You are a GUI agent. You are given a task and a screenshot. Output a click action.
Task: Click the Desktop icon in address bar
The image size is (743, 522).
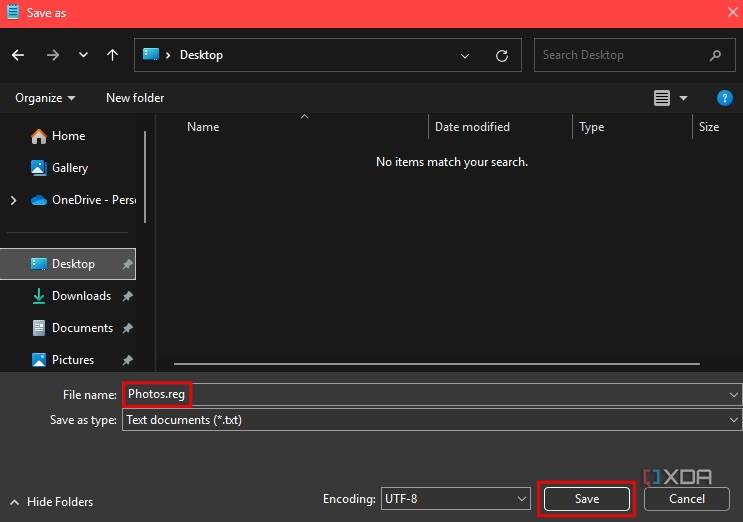pos(151,54)
